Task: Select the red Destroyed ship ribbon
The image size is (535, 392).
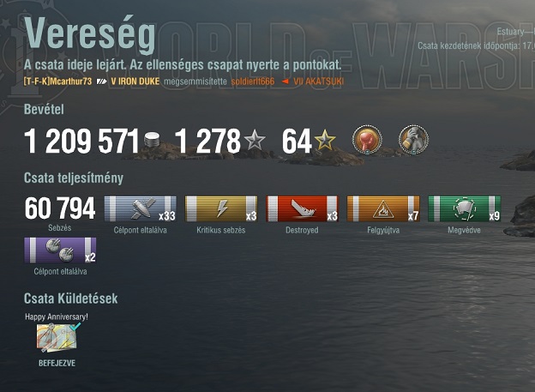Action: click(x=303, y=208)
